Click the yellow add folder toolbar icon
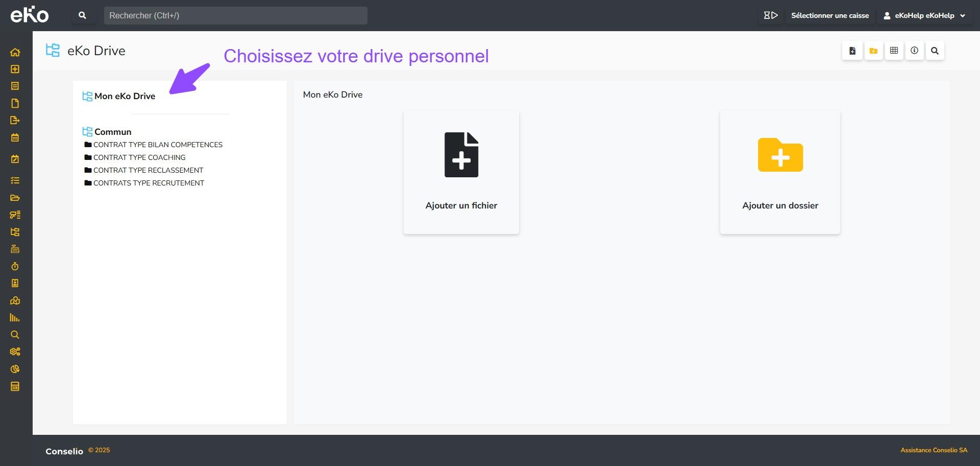The height and width of the screenshot is (466, 980). pos(873,51)
